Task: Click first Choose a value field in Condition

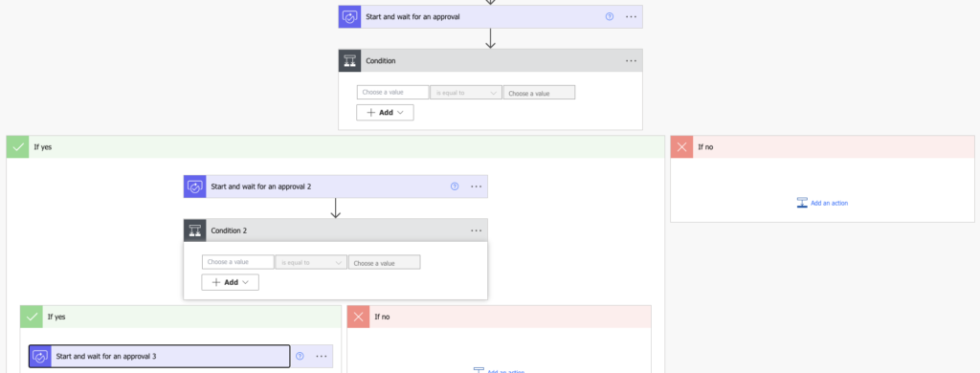Action: (x=393, y=93)
